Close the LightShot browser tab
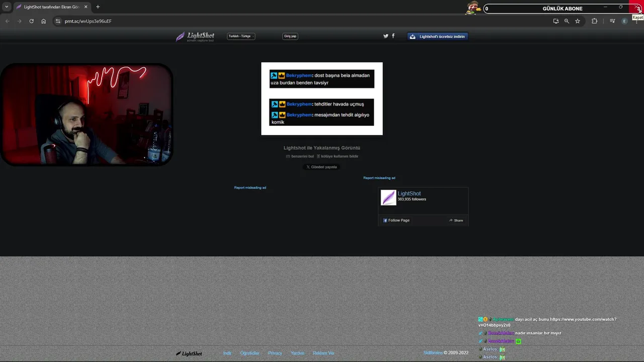 click(x=86, y=7)
